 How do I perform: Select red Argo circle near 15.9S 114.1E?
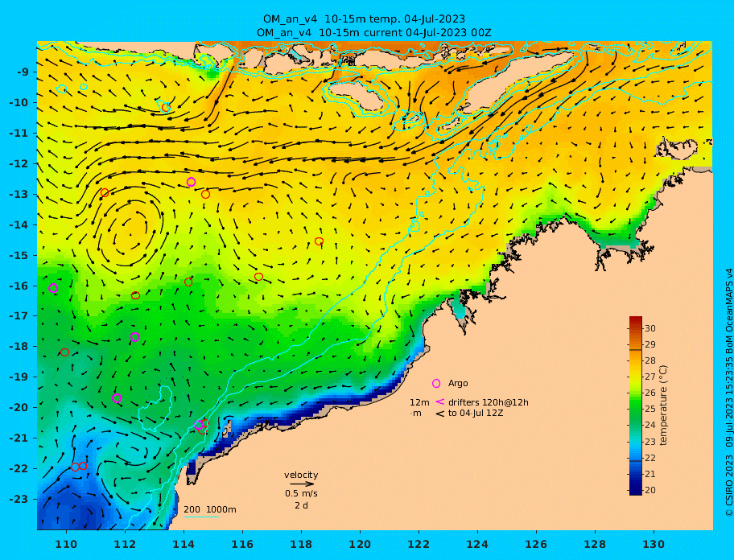[x=188, y=282]
